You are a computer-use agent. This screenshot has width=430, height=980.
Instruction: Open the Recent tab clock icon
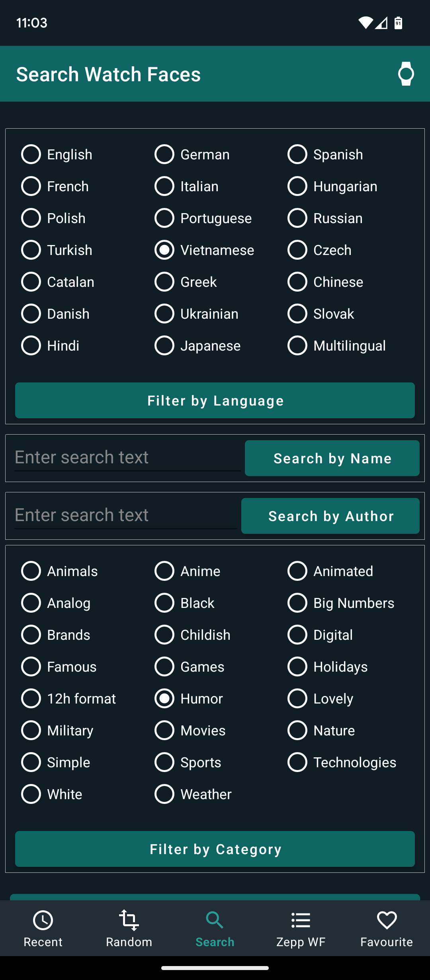(x=43, y=920)
